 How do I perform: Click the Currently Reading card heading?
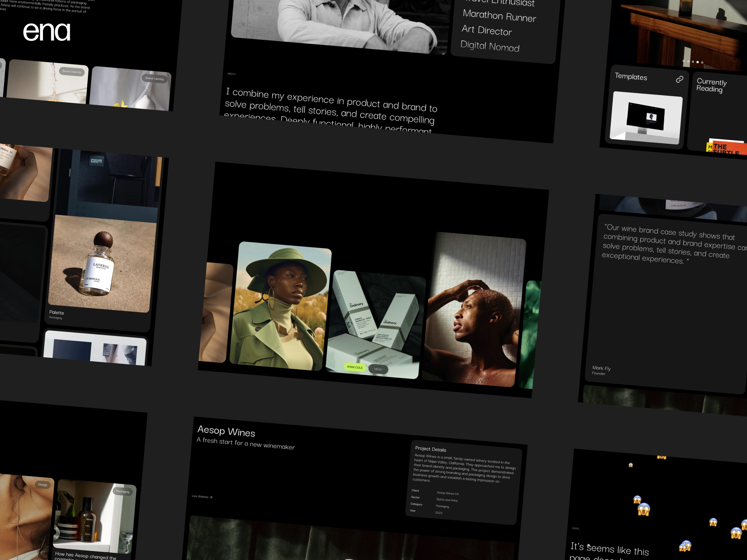(x=711, y=85)
